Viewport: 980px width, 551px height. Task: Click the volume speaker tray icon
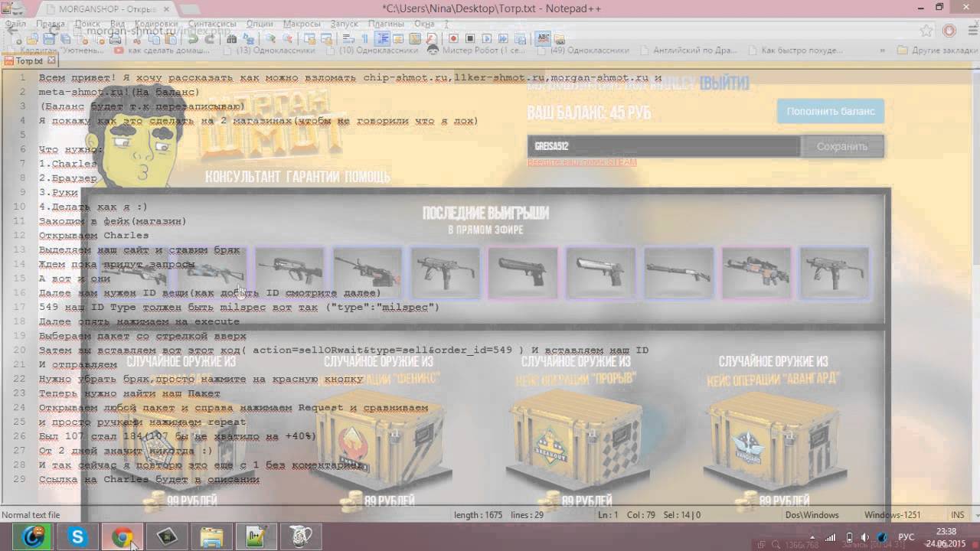[x=865, y=537]
